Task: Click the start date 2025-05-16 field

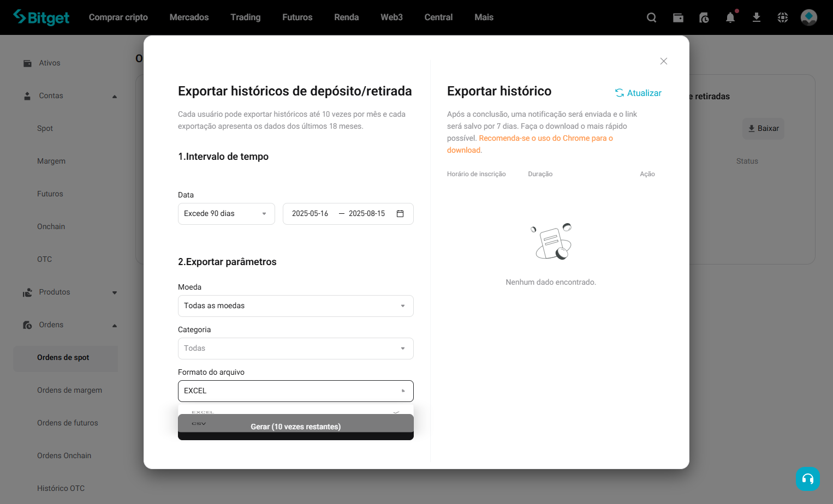Action: tap(310, 214)
